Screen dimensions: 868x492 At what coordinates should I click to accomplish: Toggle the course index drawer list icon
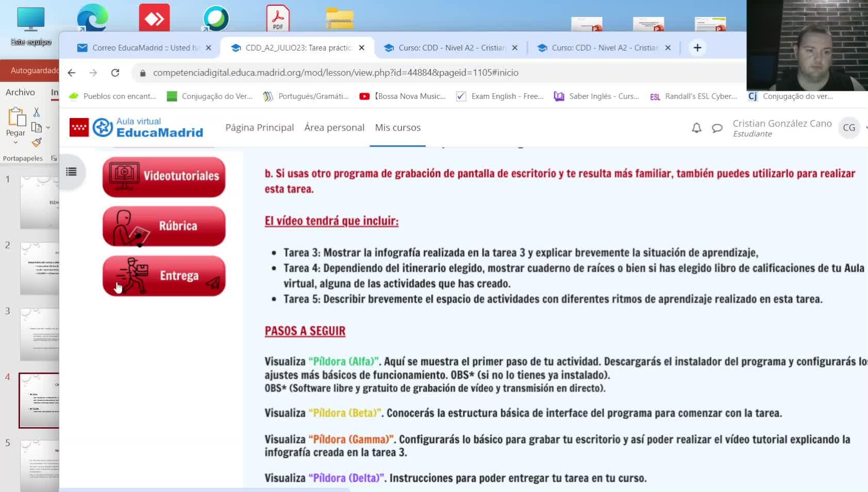click(71, 172)
